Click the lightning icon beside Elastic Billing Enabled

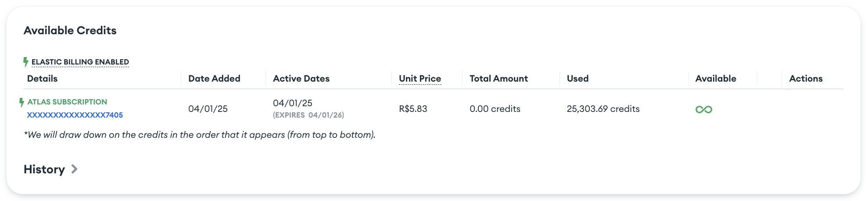(x=26, y=62)
